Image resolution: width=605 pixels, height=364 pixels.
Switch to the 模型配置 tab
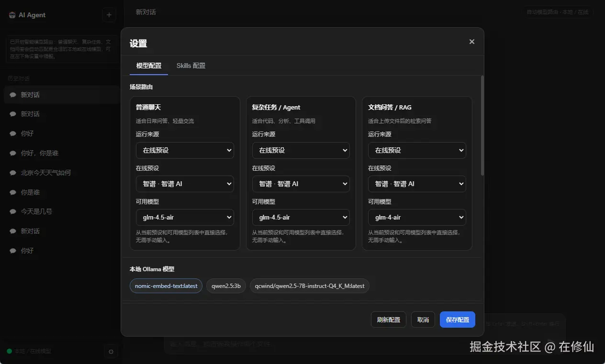[149, 66]
